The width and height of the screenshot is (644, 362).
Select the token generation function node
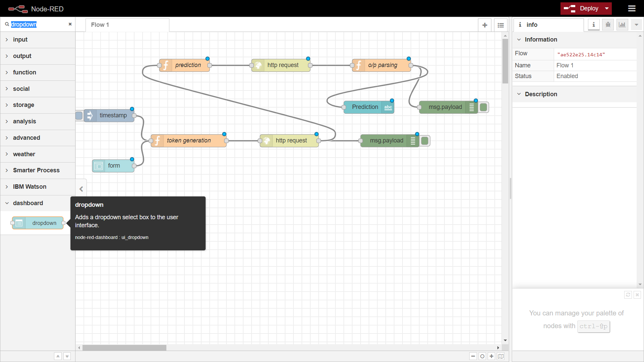pyautogui.click(x=189, y=140)
